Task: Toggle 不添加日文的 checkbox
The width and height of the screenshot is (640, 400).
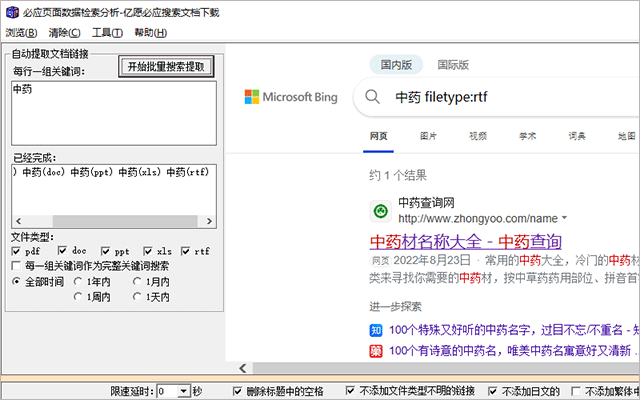Action: (493, 391)
